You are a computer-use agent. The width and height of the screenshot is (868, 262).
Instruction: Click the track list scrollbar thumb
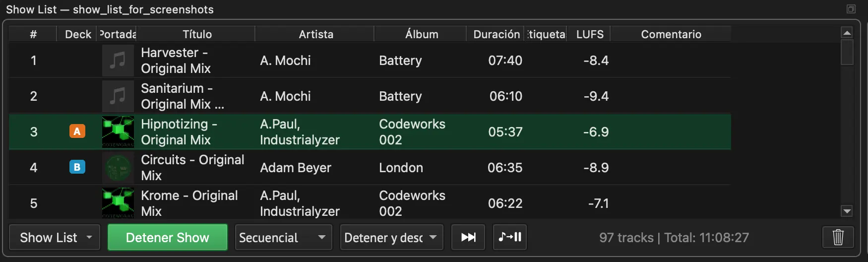tap(847, 52)
